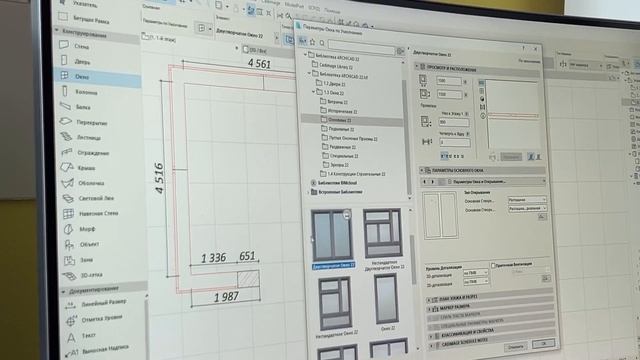Viewport: 640px width, 360px height.
Task: Click the reveal depth value field
Action: (455, 142)
